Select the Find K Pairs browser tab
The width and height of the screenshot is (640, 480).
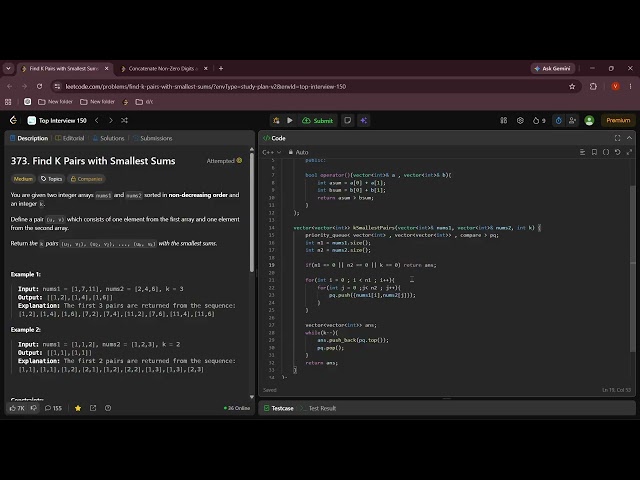63,69
